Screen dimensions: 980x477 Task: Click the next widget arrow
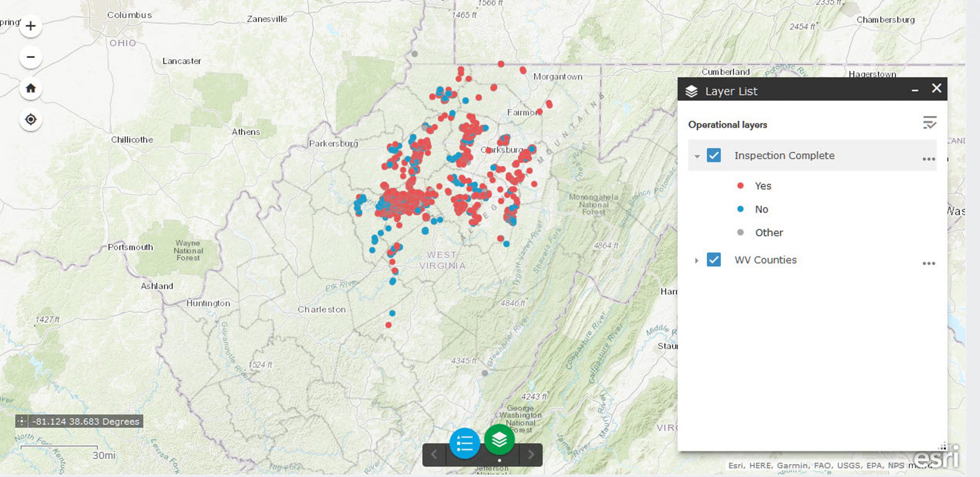531,454
